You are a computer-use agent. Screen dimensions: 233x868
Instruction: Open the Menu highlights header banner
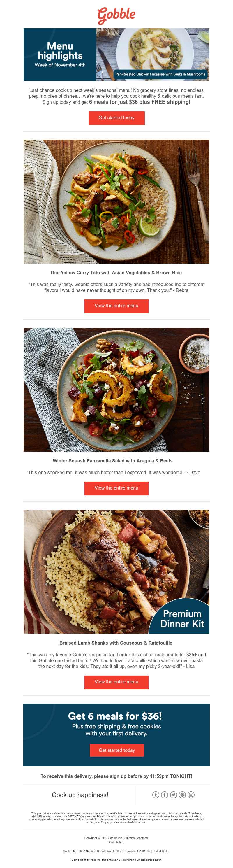[x=116, y=55]
